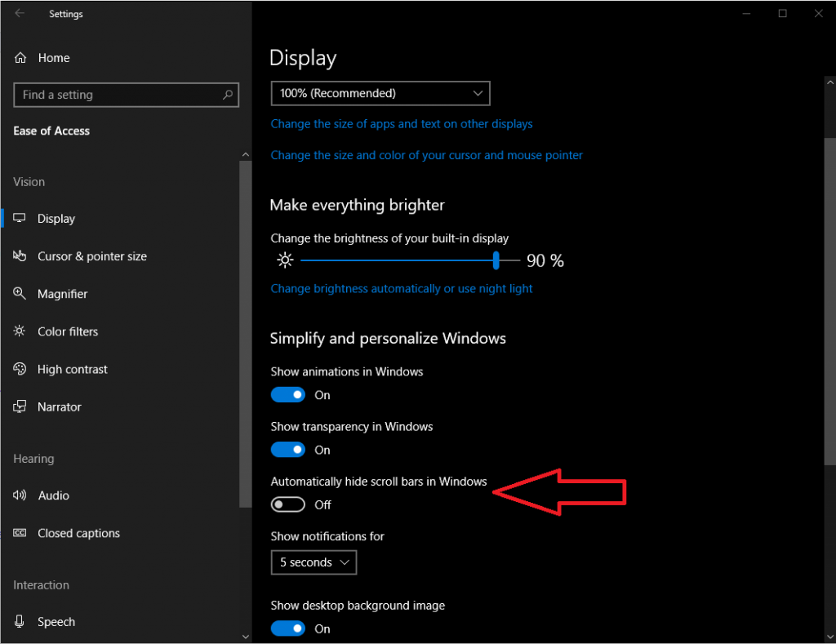Open Narrator settings from sidebar

tap(59, 406)
